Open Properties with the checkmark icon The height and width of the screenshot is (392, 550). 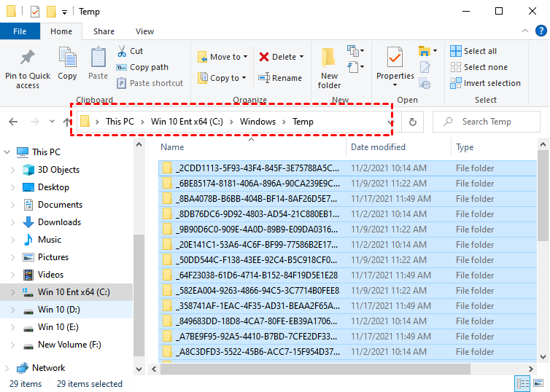395,57
